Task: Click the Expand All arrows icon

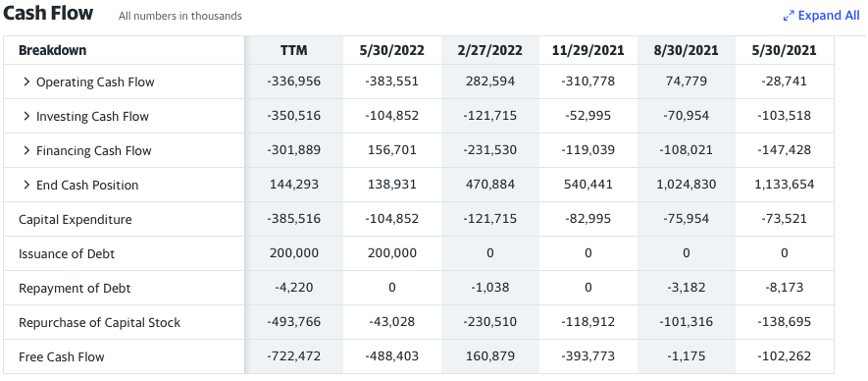Action: coord(789,16)
